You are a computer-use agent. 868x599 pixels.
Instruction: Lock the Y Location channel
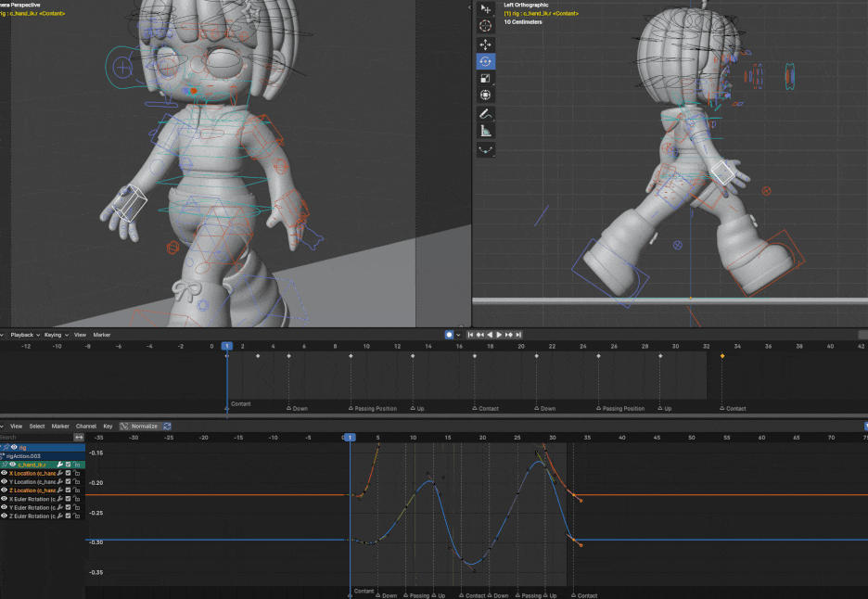tap(78, 481)
